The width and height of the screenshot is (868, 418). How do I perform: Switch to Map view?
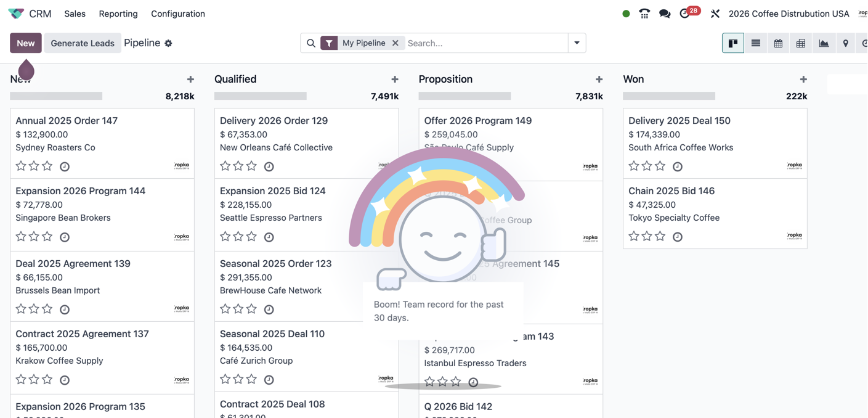[x=846, y=43]
